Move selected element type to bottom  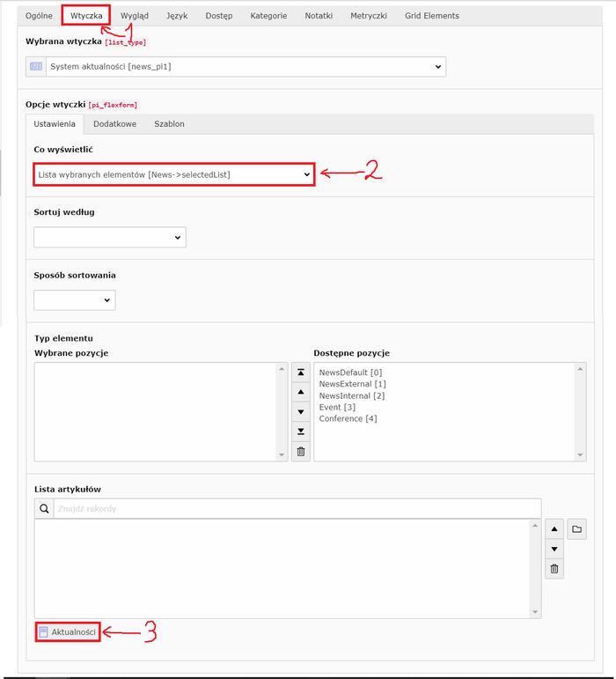click(301, 431)
